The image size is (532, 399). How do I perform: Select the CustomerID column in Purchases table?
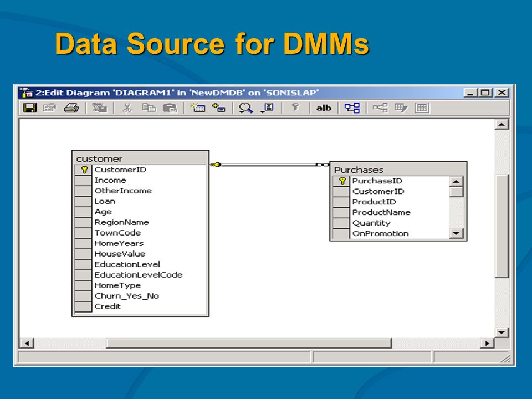point(378,191)
